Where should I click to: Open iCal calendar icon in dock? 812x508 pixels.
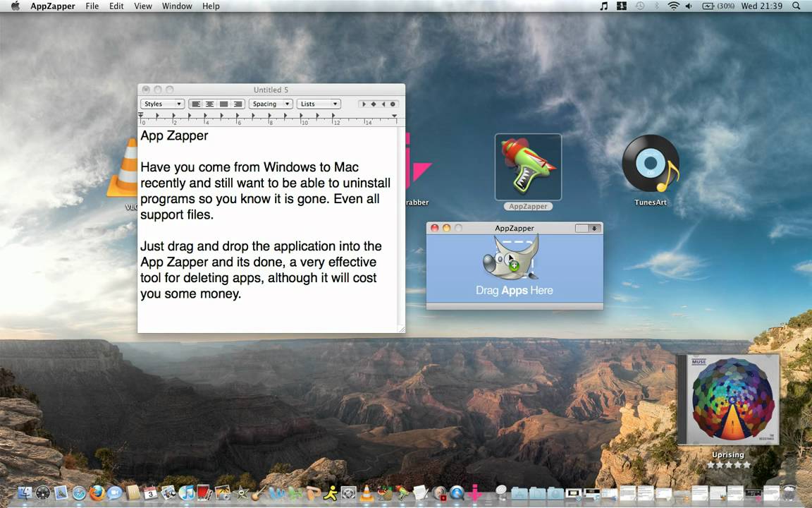150,493
